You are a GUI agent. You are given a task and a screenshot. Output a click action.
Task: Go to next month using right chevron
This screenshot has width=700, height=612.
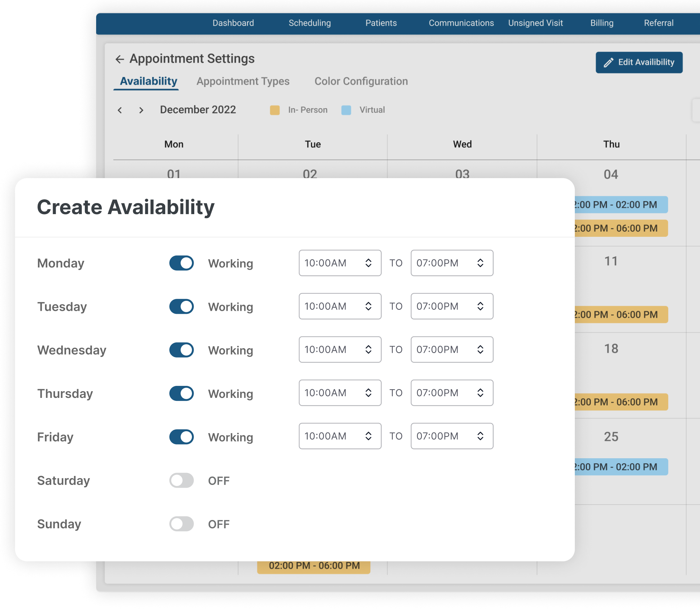pos(141,110)
